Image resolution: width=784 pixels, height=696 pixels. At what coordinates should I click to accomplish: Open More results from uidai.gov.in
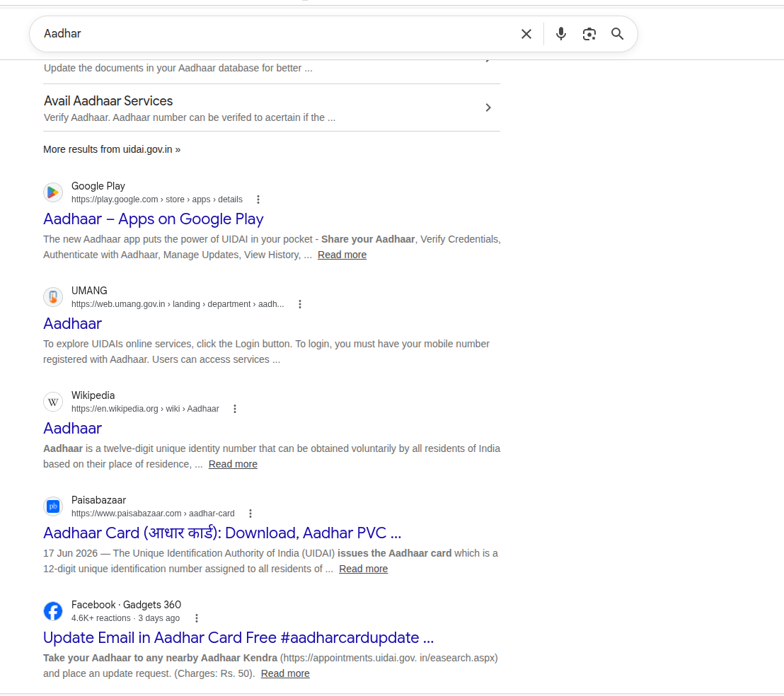[112, 149]
